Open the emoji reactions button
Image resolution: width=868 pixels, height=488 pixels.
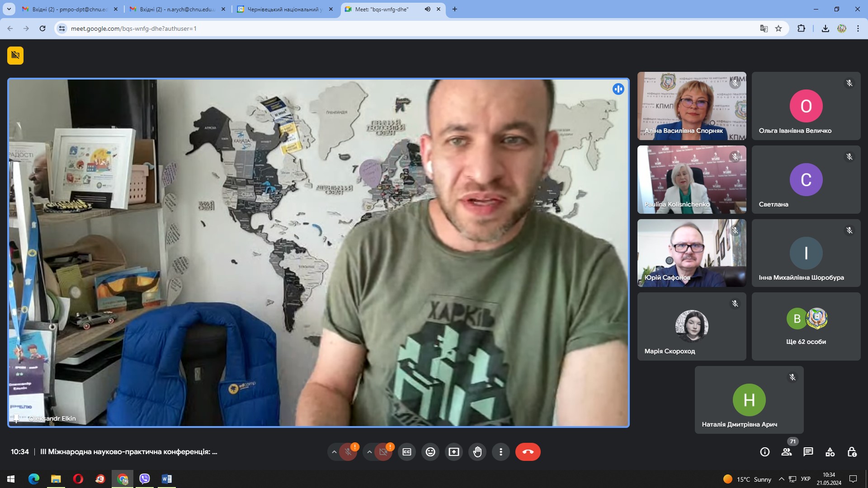point(430,452)
